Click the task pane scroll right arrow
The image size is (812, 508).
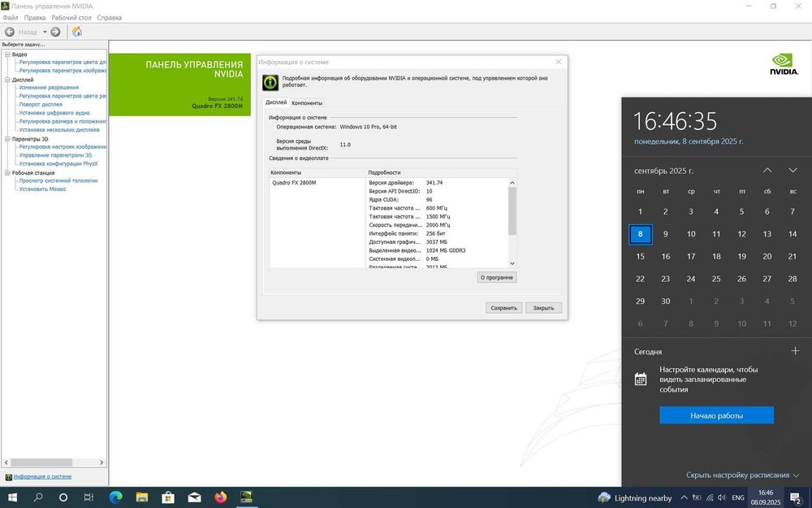(101, 462)
